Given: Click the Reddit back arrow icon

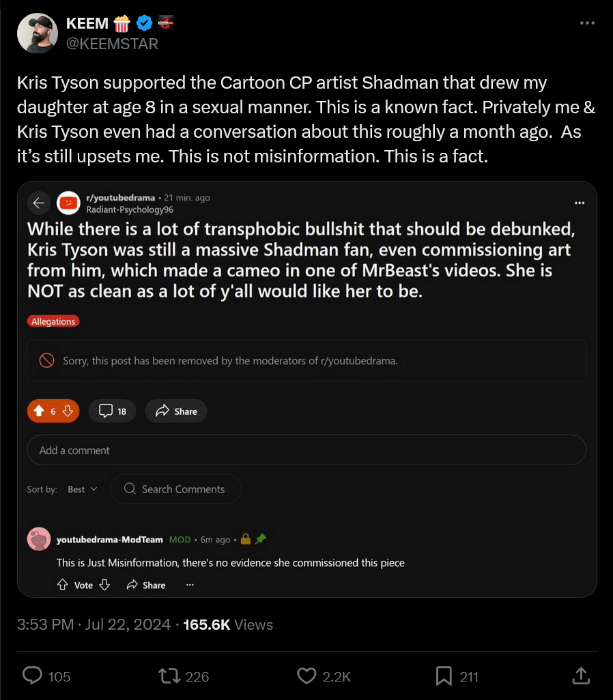Looking at the screenshot, I should coord(39,203).
